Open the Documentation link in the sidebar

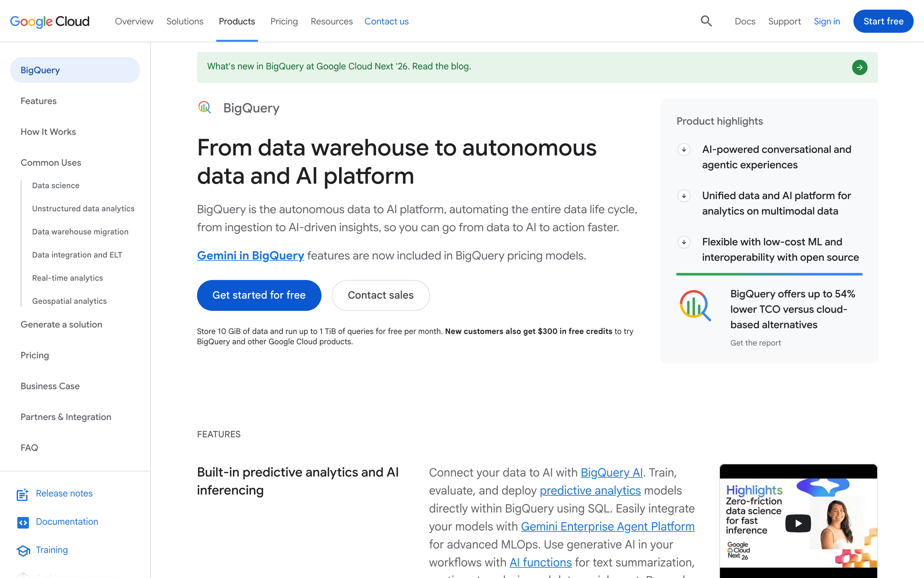click(67, 522)
